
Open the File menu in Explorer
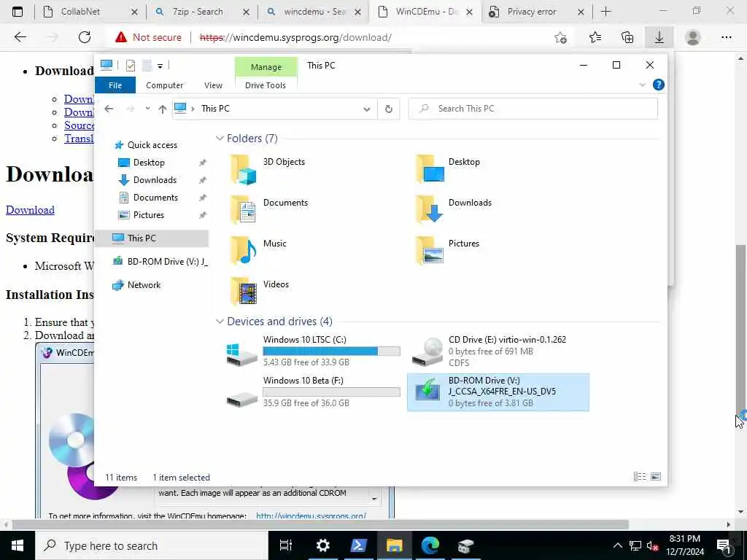point(115,85)
